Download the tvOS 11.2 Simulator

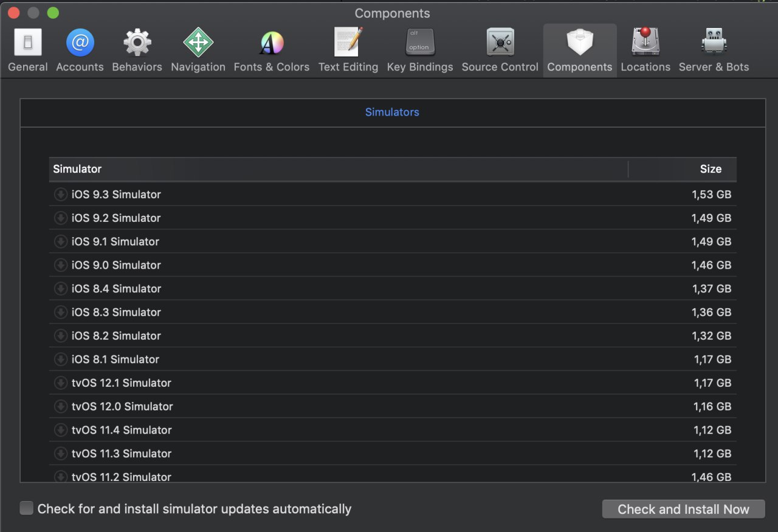click(x=60, y=477)
